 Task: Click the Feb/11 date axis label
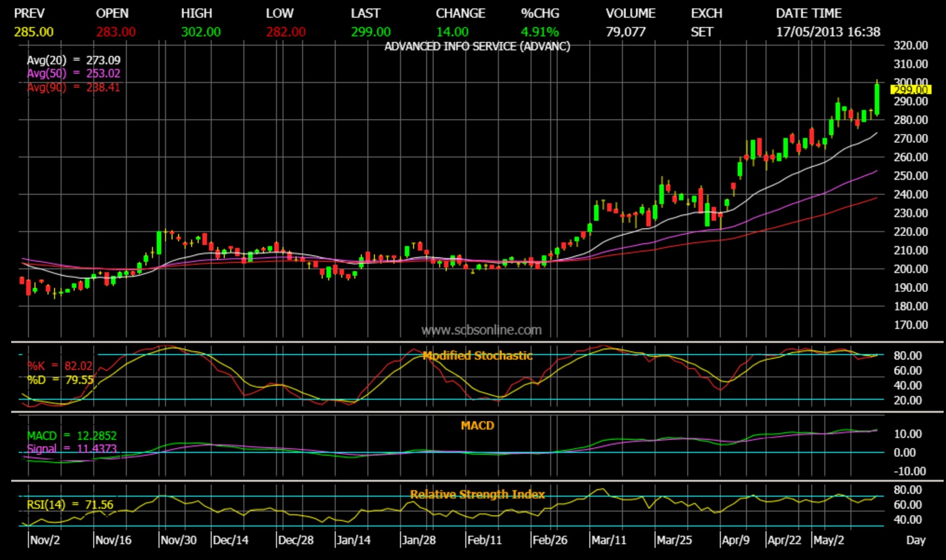click(x=484, y=540)
